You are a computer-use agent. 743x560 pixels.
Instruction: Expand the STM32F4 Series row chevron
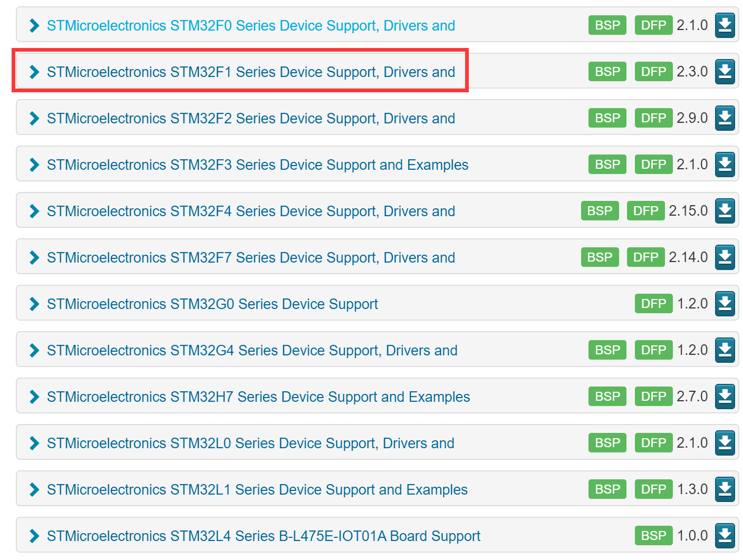click(34, 211)
